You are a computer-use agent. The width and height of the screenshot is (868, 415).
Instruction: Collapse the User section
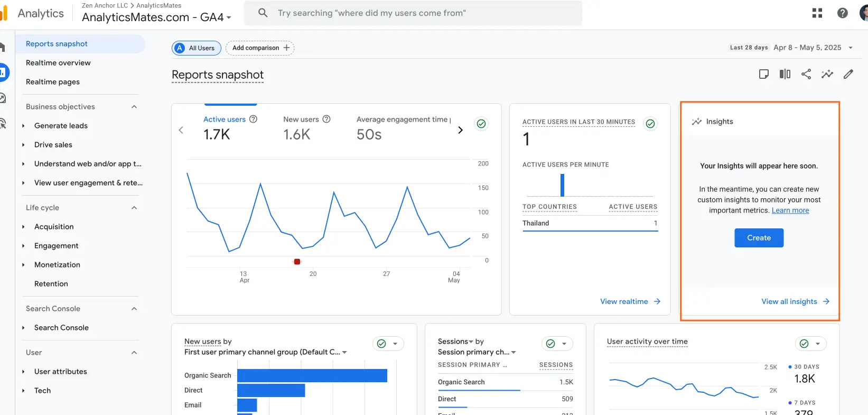134,353
